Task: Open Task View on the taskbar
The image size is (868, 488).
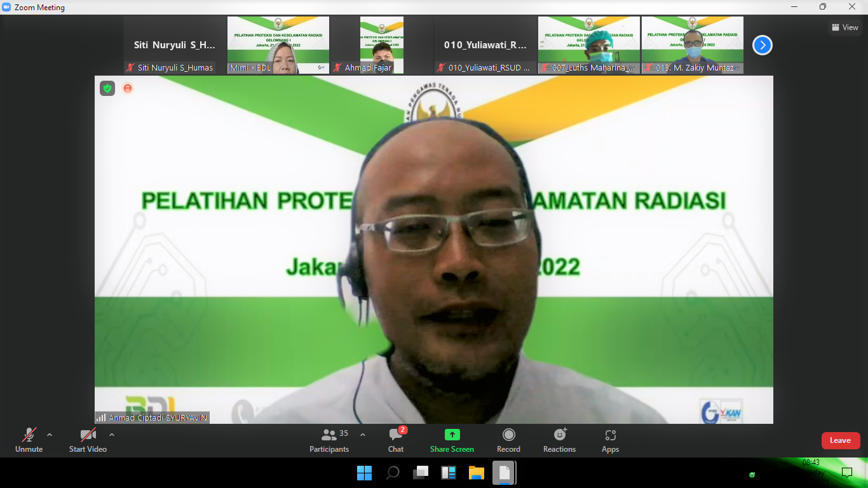Action: coord(421,473)
